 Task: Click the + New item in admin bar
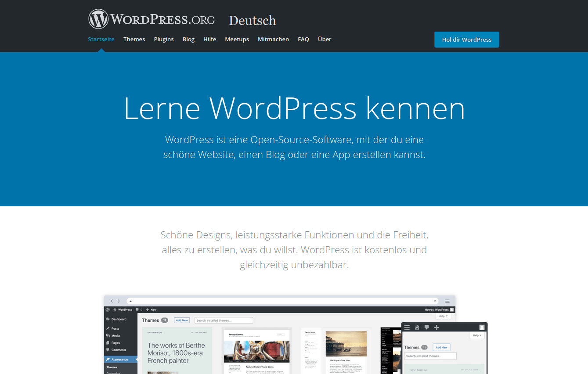coord(151,309)
